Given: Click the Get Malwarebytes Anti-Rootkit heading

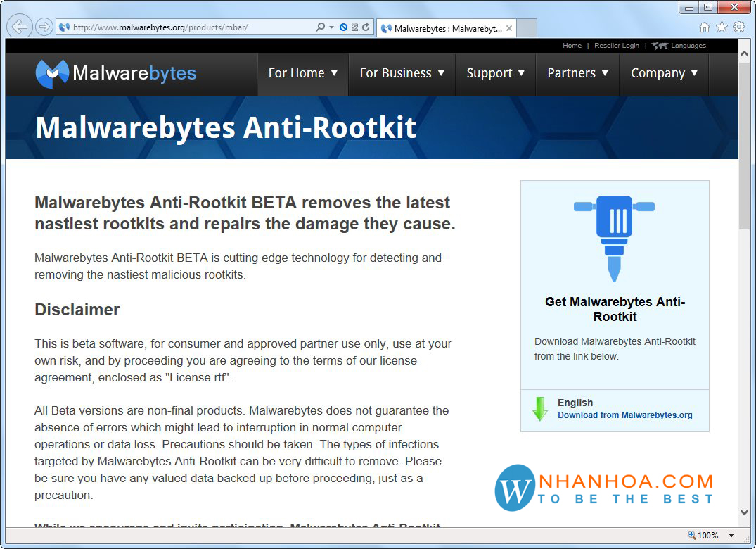Looking at the screenshot, I should coord(615,309).
